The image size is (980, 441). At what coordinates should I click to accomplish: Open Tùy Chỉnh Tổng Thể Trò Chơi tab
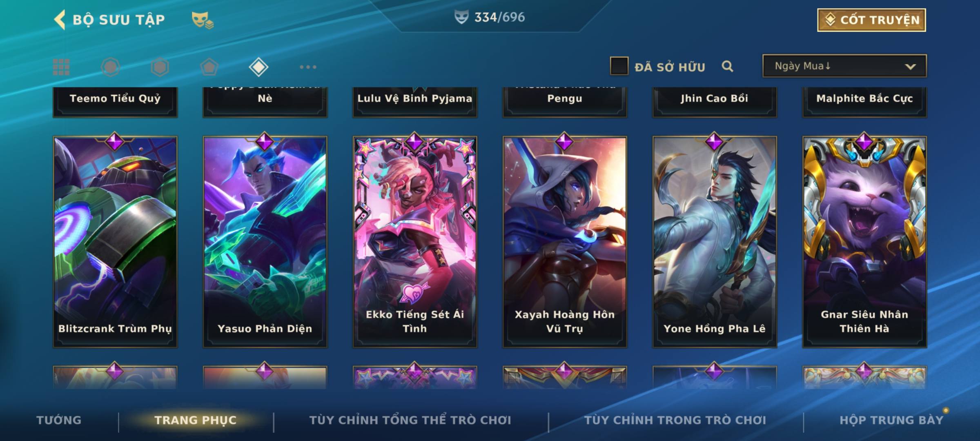tap(410, 420)
